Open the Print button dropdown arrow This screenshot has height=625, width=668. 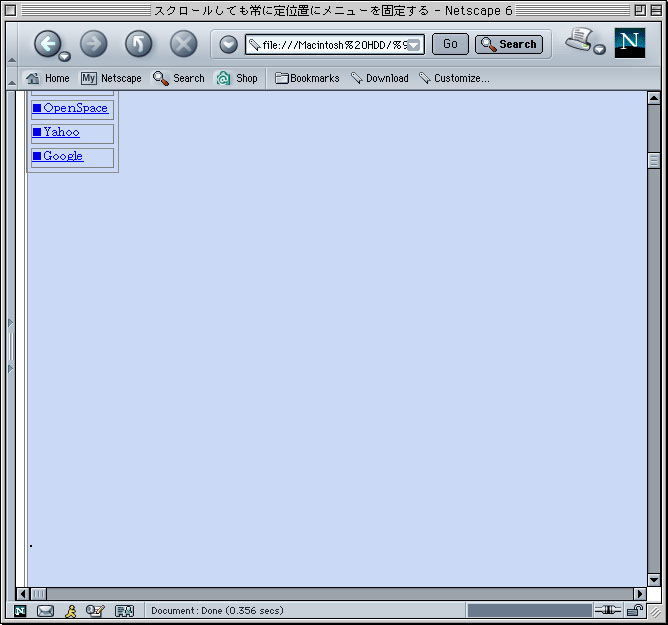pyautogui.click(x=599, y=49)
